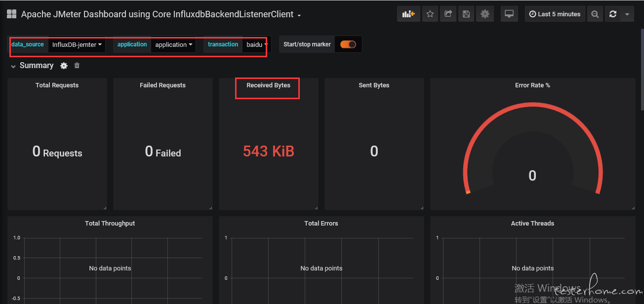Viewport: 644px width, 304px height.
Task: Click No data points in Total Errors
Action: pos(322,268)
